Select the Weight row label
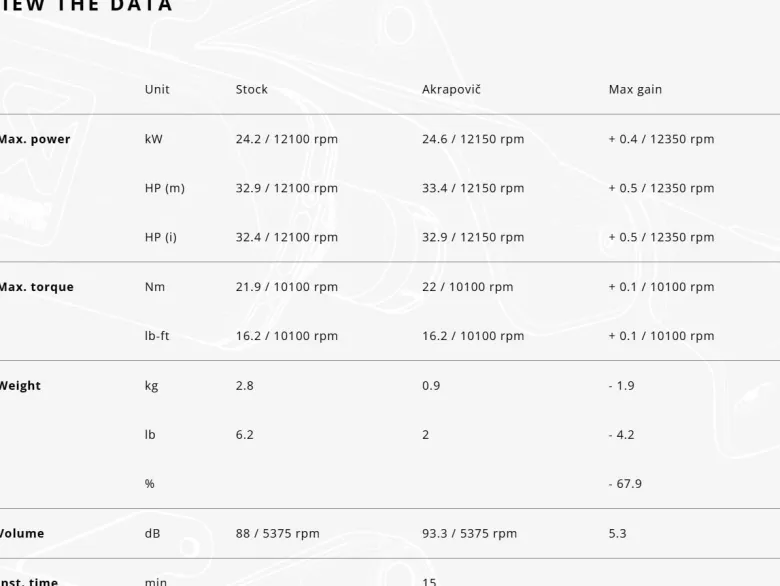The image size is (780, 586). coord(20,386)
